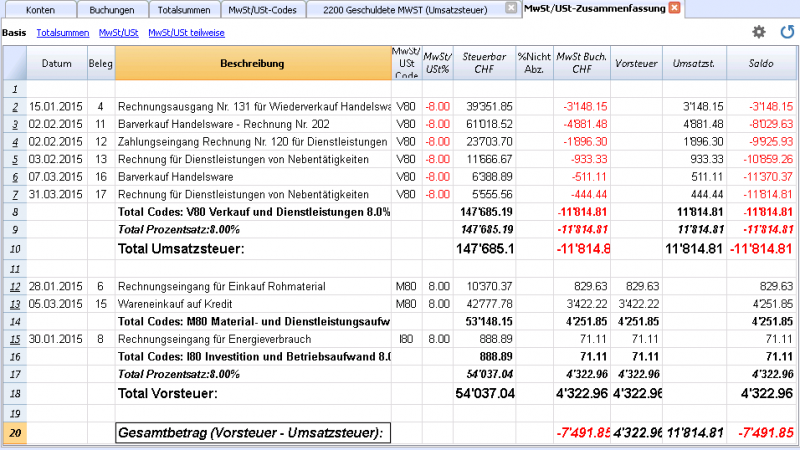The height and width of the screenshot is (450, 800).
Task: Click the Saldo column header
Action: click(x=761, y=63)
